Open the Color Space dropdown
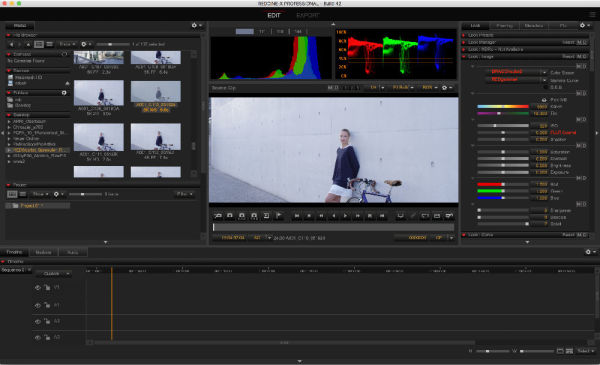The image size is (600, 365). click(x=516, y=72)
